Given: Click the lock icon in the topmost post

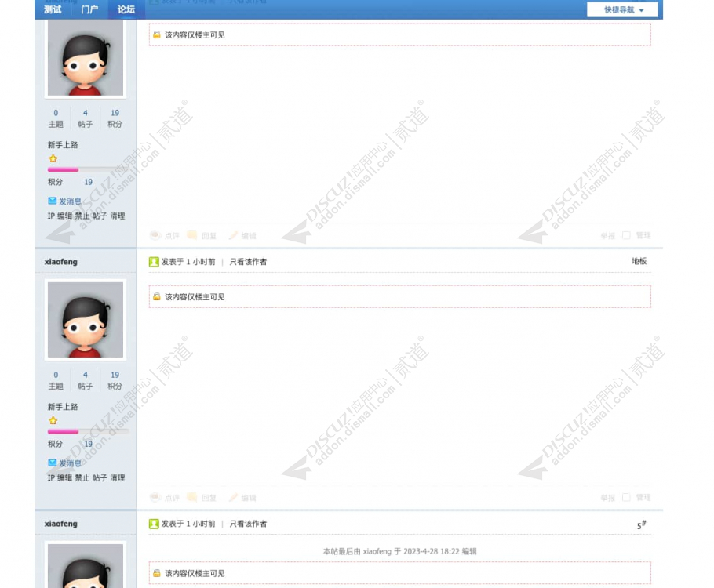Looking at the screenshot, I should [x=157, y=34].
